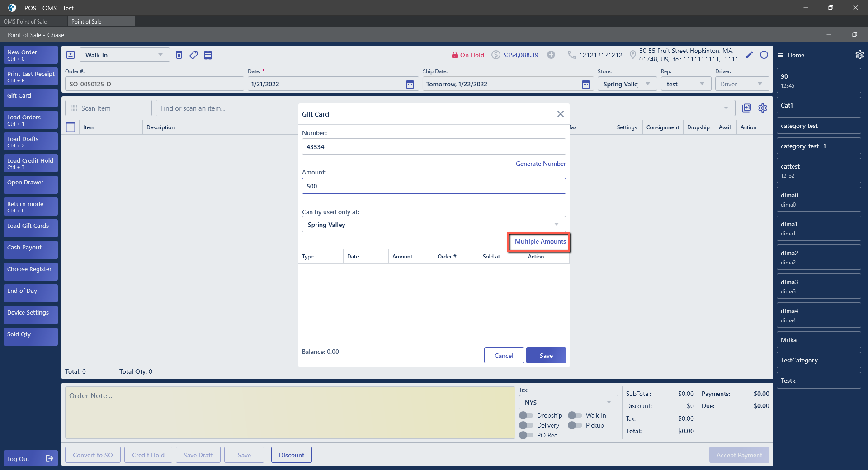Open item grid settings gear
The width and height of the screenshot is (868, 470).
click(763, 108)
